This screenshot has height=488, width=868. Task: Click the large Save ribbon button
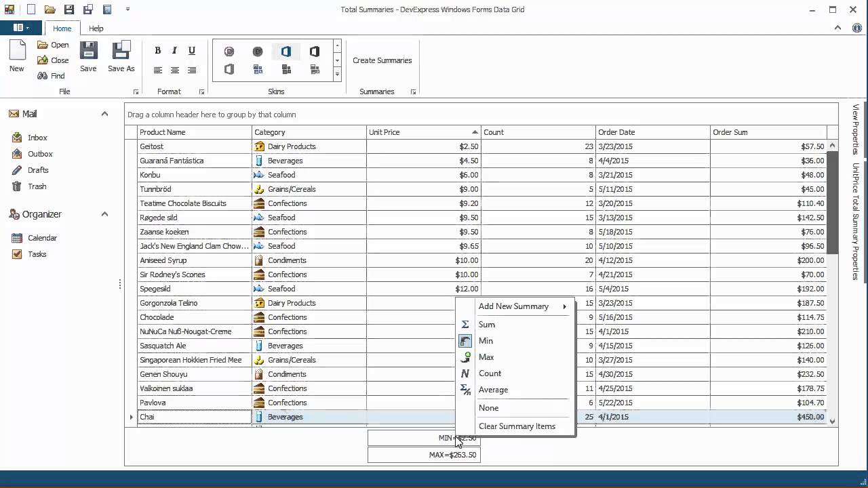(88, 56)
